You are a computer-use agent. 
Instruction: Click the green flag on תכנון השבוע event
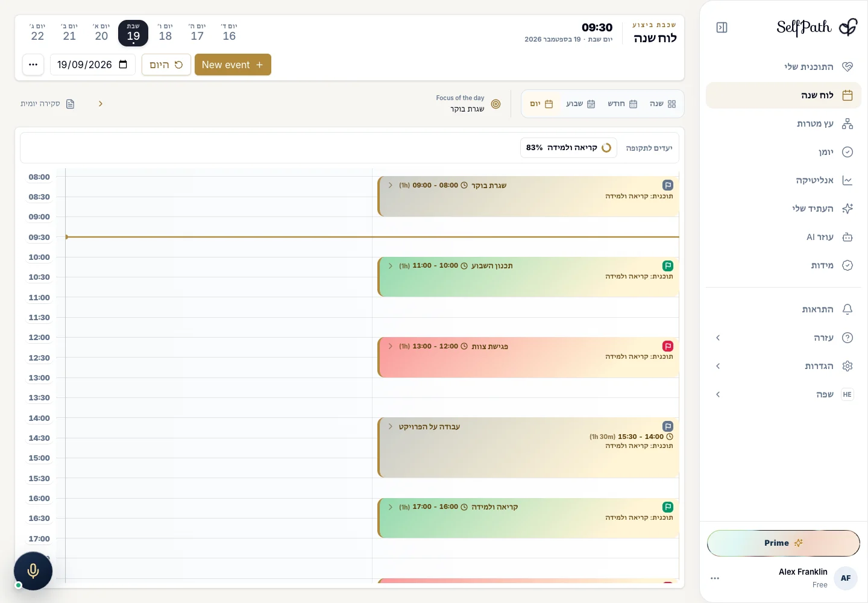(x=667, y=266)
